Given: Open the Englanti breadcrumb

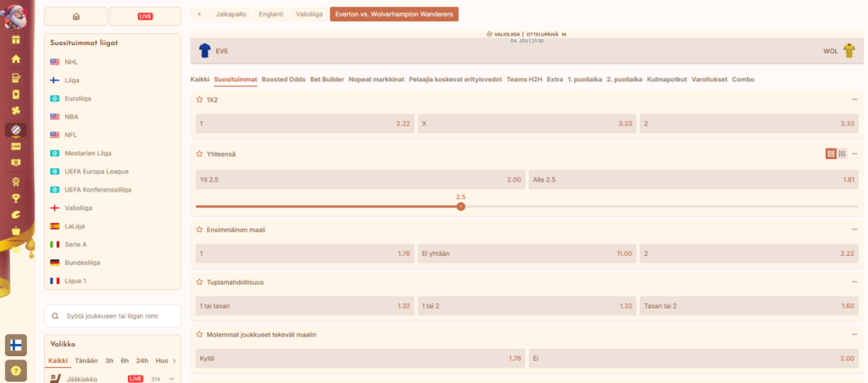Looking at the screenshot, I should 270,14.
